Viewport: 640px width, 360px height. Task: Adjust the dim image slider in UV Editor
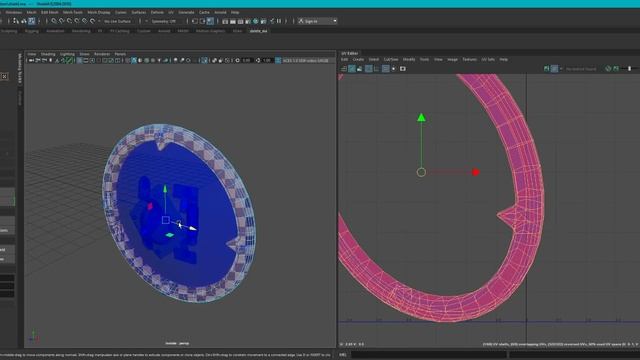point(630,69)
